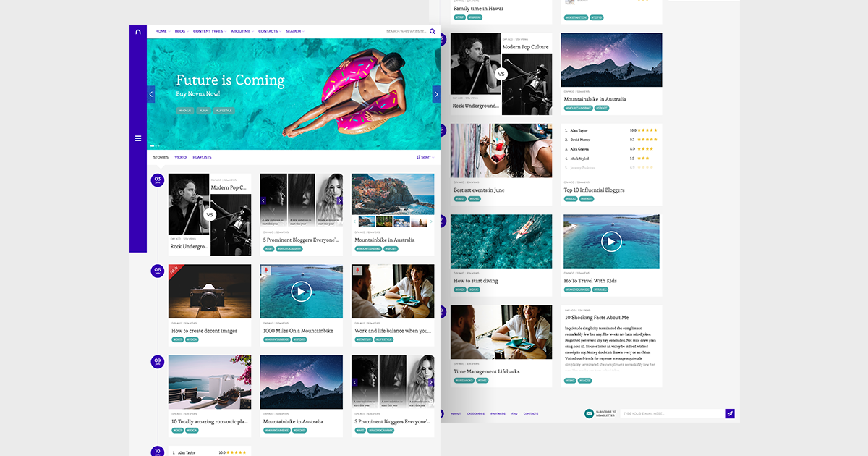Select Alex Graves in the bloggers ranking list
868x456 pixels.
610,149
